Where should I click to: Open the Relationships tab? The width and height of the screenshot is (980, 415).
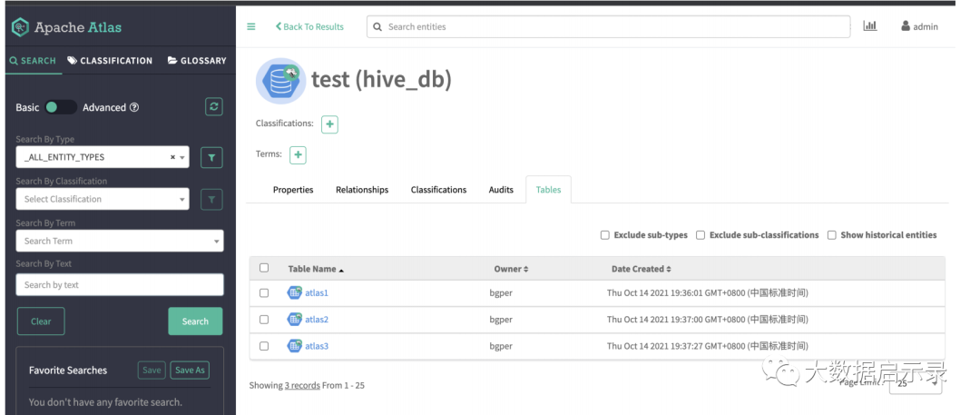tap(362, 190)
